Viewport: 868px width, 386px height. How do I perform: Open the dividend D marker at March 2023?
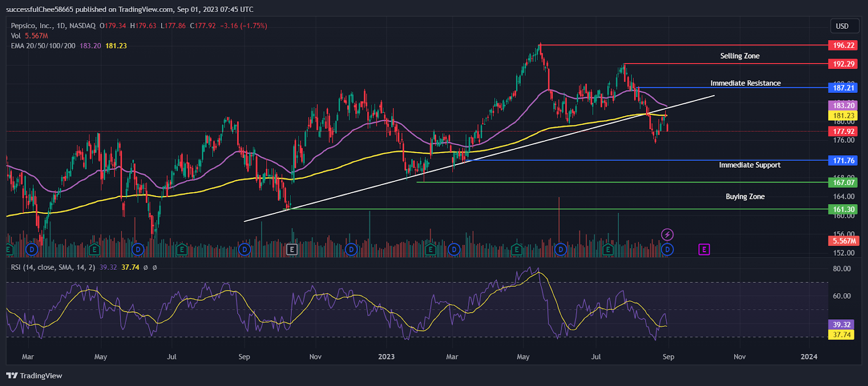[454, 250]
